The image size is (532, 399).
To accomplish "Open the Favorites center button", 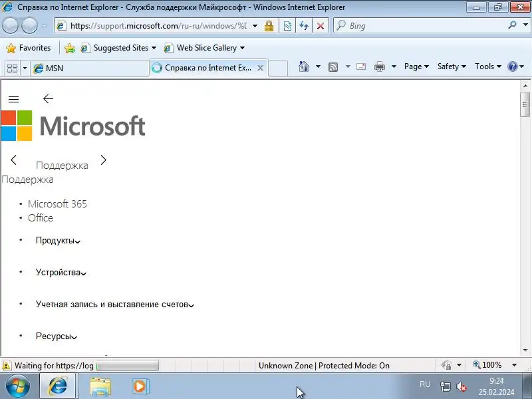I will 29,48.
